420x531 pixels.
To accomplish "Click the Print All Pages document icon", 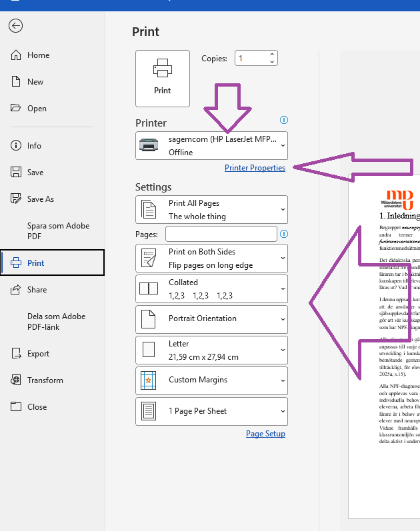I will click(x=149, y=209).
